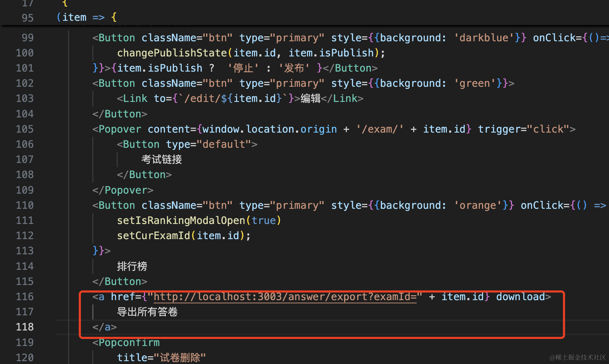Click the 'green' background string value
609x364 pixels.
475,83
